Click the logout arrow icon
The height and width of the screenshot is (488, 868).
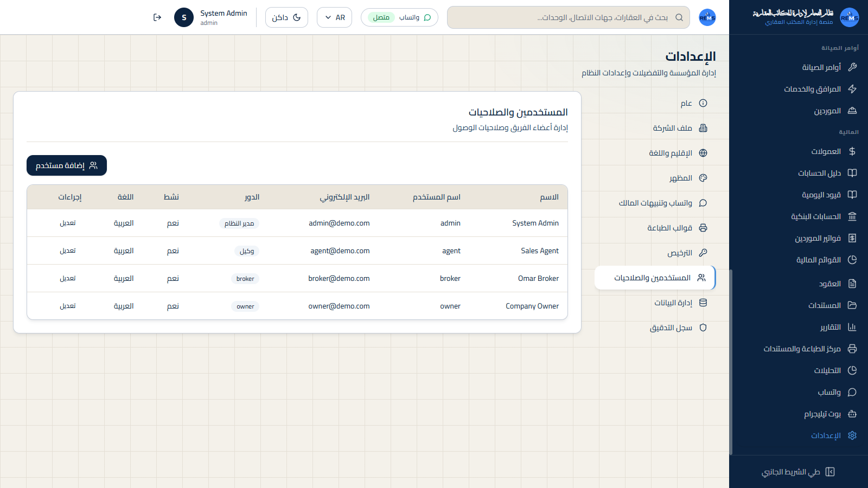click(157, 17)
